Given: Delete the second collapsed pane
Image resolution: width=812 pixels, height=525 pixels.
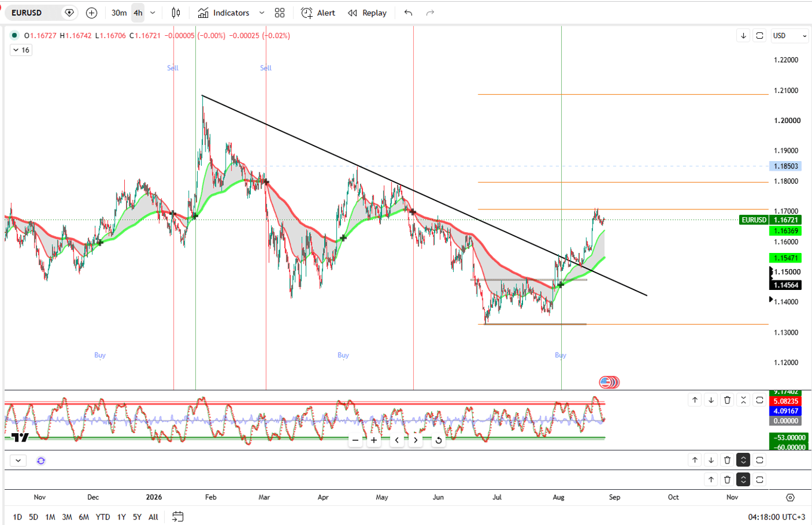Looking at the screenshot, I should 727,460.
